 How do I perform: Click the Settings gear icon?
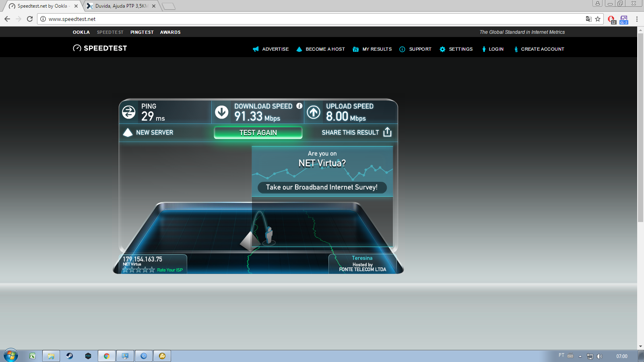[x=442, y=49]
